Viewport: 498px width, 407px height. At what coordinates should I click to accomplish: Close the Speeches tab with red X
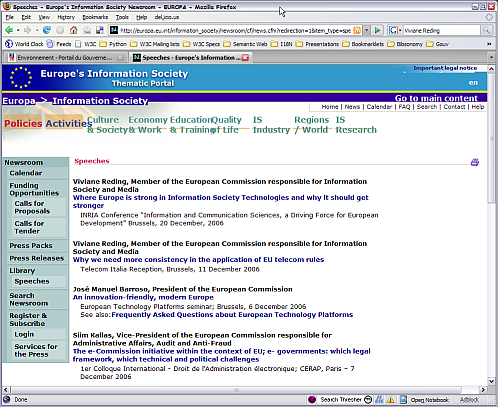(245, 58)
